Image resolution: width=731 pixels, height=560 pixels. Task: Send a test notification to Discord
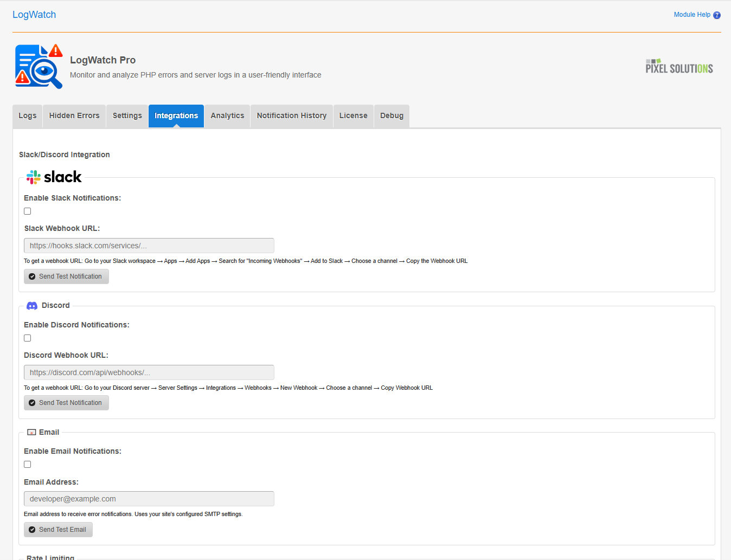(x=66, y=403)
